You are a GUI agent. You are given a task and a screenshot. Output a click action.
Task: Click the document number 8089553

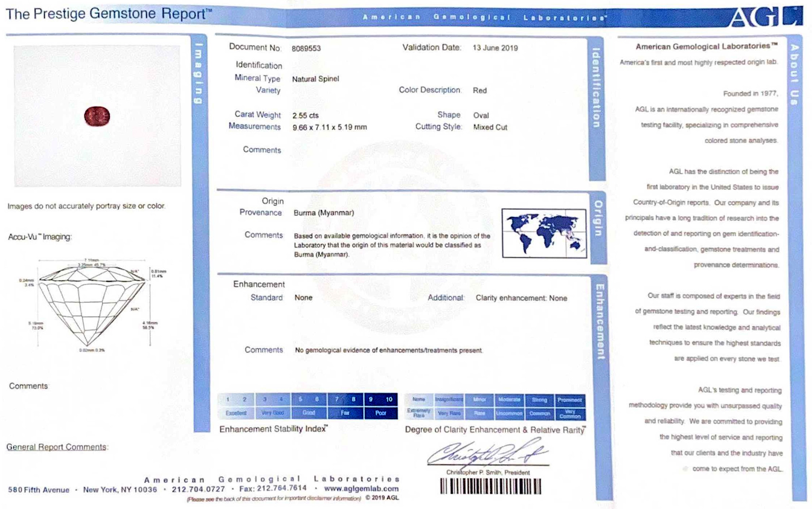306,48
